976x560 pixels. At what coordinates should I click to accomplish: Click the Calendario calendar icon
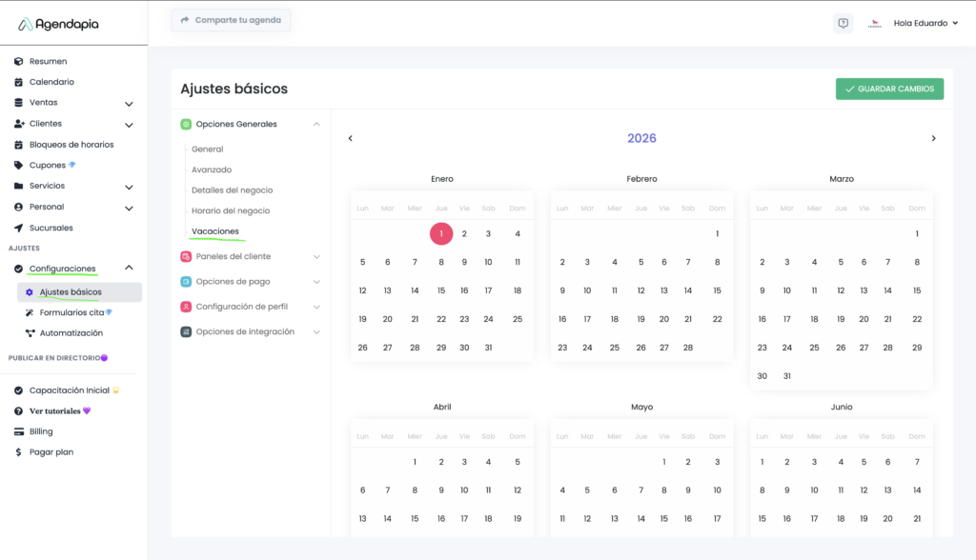19,82
